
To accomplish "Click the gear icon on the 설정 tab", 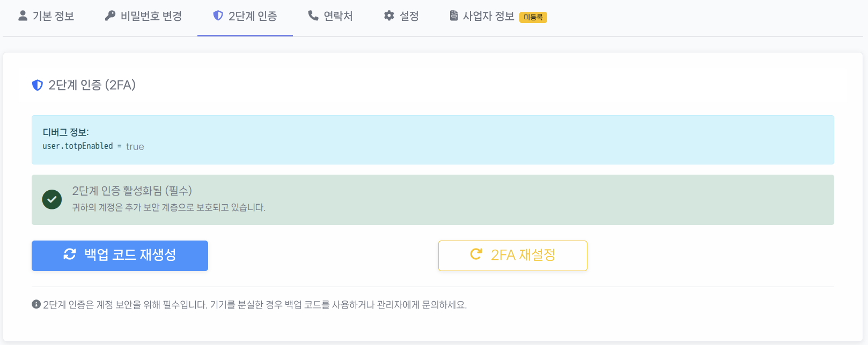I will [x=389, y=16].
